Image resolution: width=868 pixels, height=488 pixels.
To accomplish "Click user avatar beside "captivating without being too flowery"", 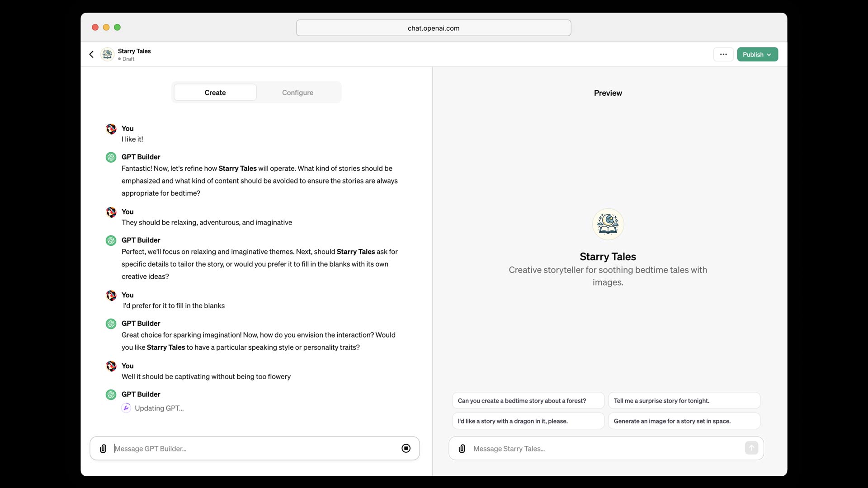I will (111, 366).
